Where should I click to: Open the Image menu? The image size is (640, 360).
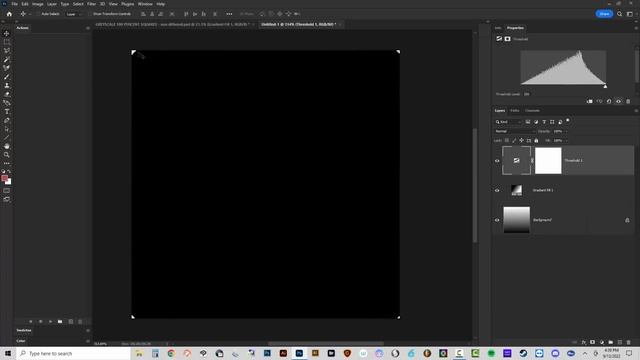coord(38,4)
